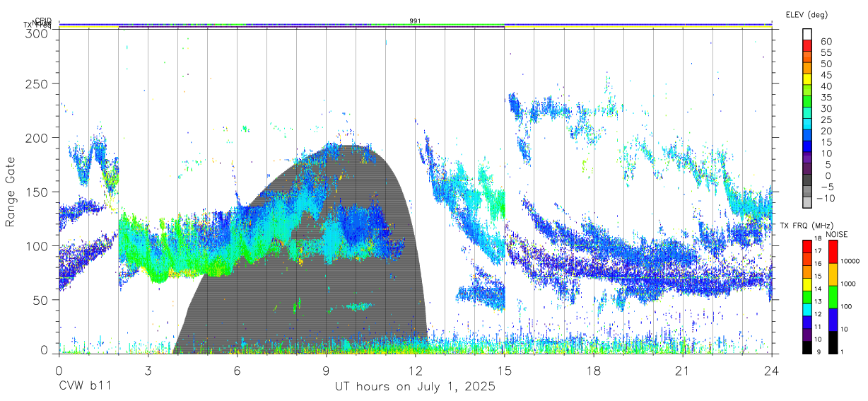The width and height of the screenshot is (868, 401).
Task: Click the '24' hour tick on the time axis
Action: 771,371
